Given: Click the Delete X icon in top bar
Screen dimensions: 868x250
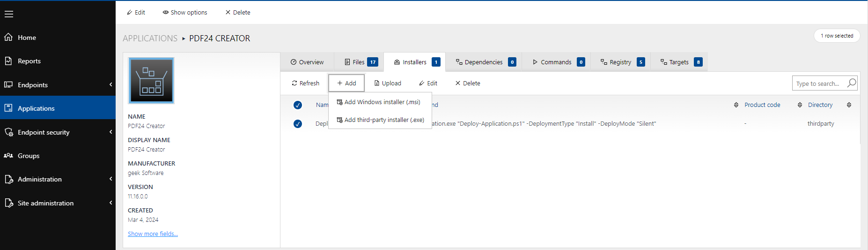Looking at the screenshot, I should click(x=228, y=13).
